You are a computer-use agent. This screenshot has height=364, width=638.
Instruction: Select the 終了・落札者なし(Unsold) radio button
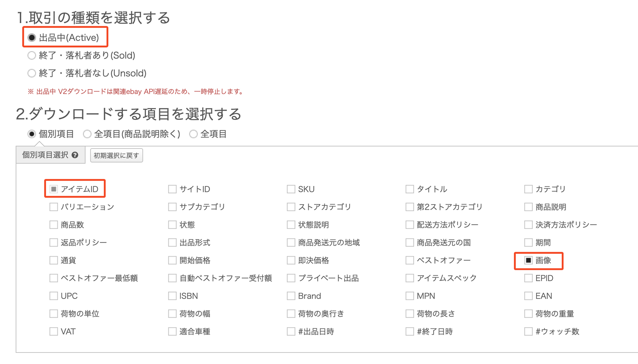32,73
